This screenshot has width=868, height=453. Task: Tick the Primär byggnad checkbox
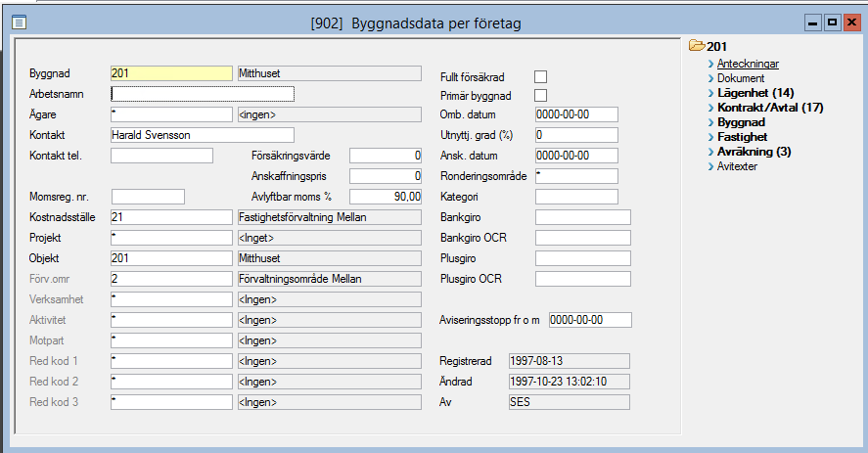point(541,95)
